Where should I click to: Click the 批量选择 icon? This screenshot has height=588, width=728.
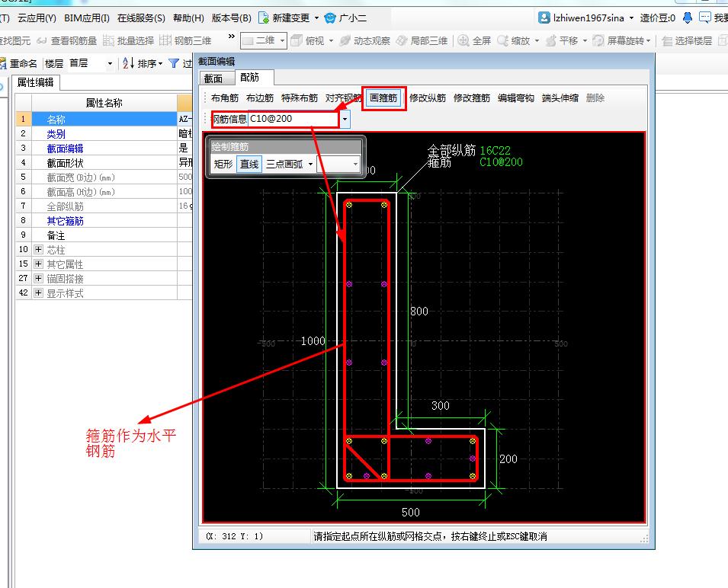[x=108, y=41]
